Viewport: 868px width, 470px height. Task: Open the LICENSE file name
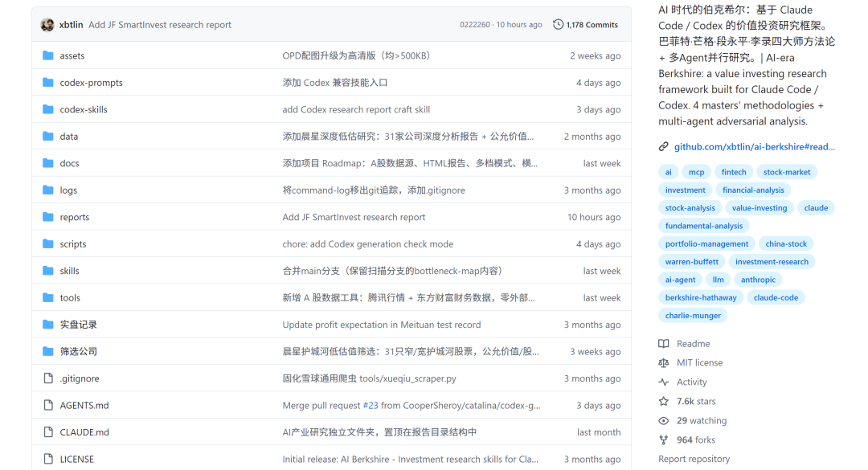pos(76,459)
